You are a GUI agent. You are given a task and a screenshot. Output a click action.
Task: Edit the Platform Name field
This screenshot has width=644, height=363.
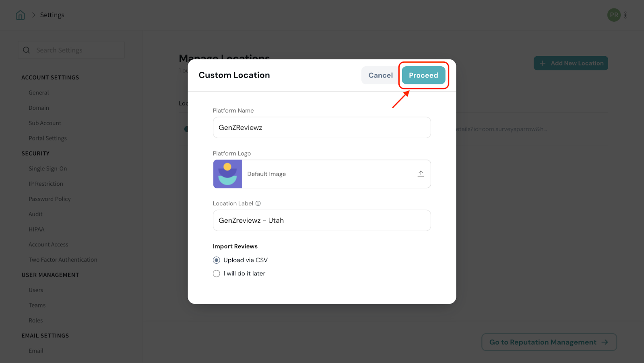coord(322,127)
